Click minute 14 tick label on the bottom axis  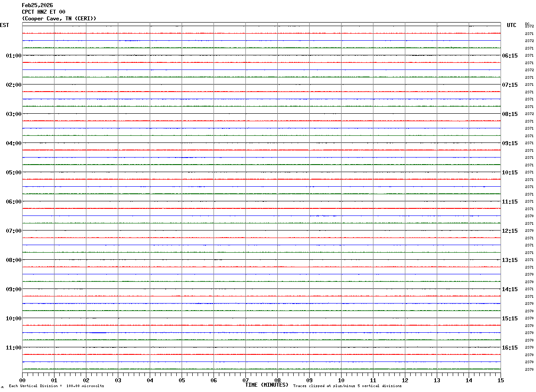pyautogui.click(x=469, y=380)
